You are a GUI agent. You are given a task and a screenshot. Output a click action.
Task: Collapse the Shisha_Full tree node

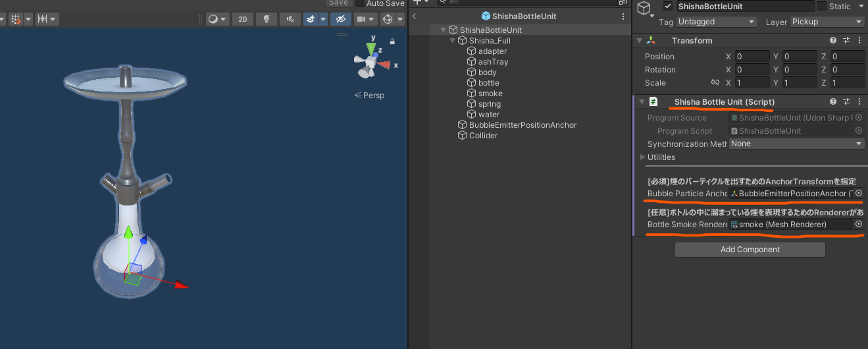point(452,41)
